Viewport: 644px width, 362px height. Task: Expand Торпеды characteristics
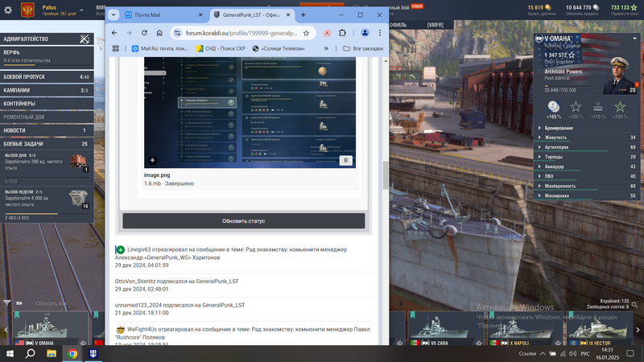coord(588,157)
